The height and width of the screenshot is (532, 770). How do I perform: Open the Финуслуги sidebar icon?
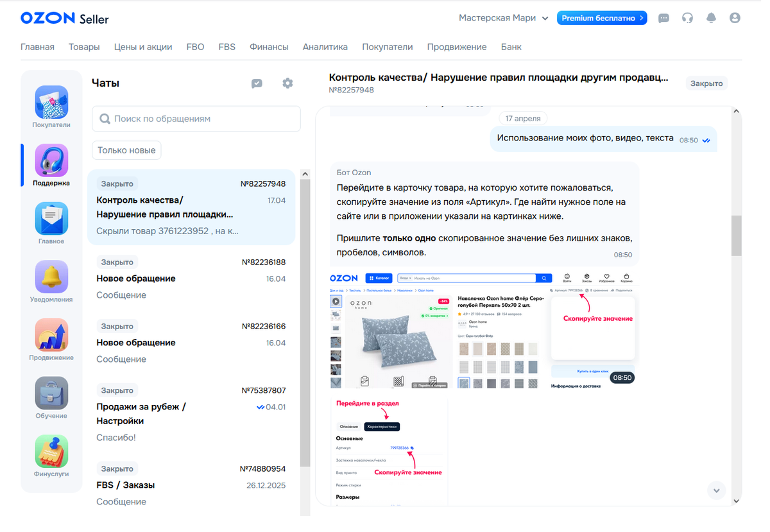51,452
